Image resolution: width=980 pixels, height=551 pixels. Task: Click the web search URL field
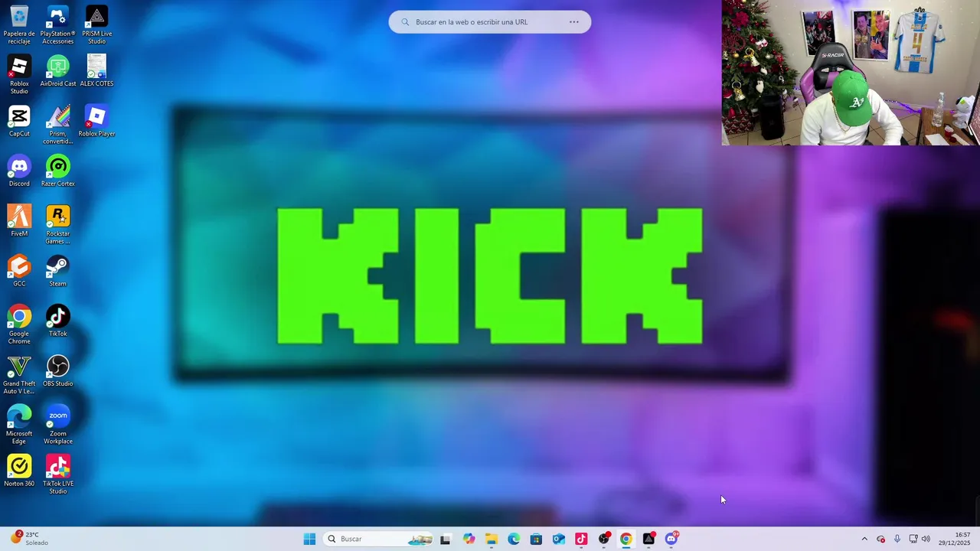click(x=489, y=22)
